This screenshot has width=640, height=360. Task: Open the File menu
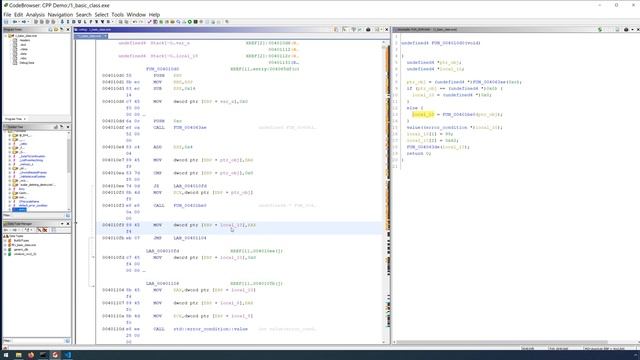pos(7,15)
